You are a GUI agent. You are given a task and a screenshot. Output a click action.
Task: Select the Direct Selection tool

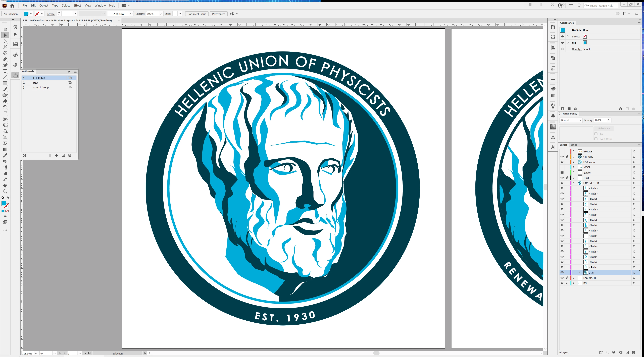(5, 41)
